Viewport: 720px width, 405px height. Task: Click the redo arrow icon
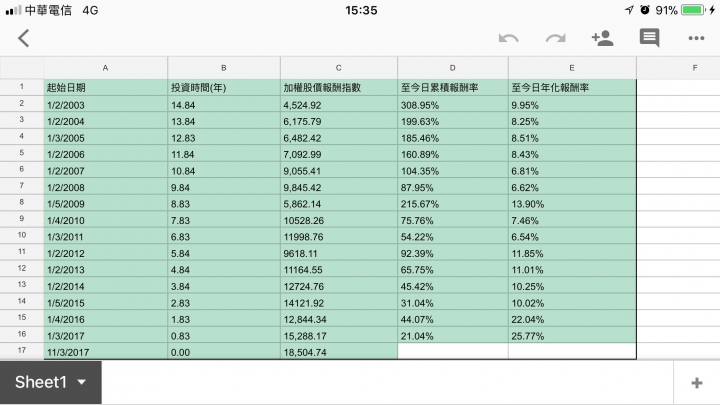click(x=556, y=39)
